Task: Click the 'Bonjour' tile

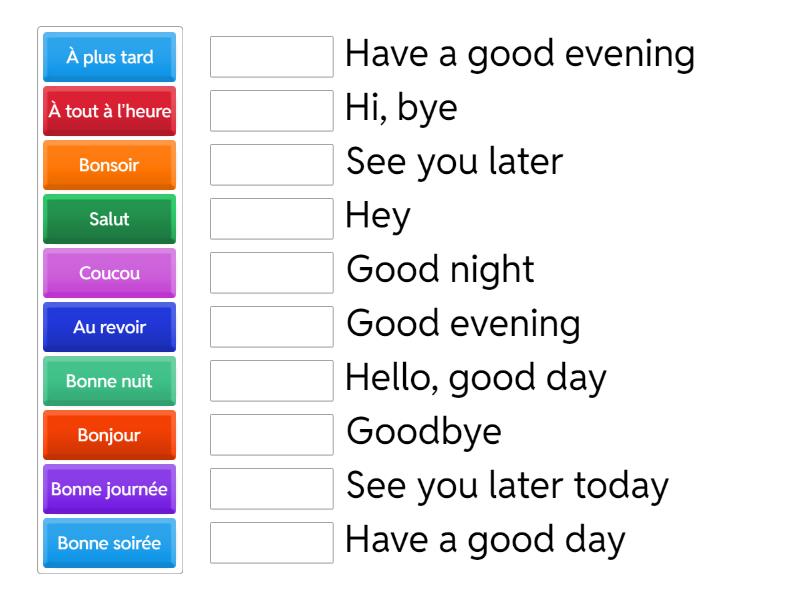Action: 109,435
